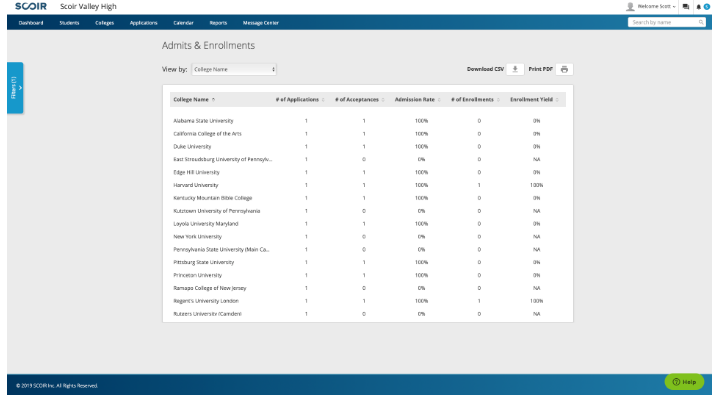This screenshot has height=398, width=717.
Task: Select Regent's University London row
Action: (368, 301)
